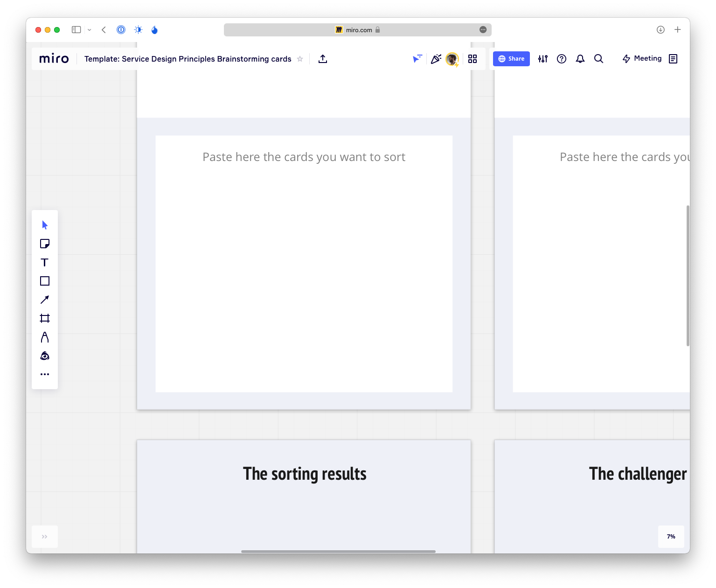This screenshot has height=588, width=716.
Task: Toggle the Safari sidebar
Action: pos(76,30)
